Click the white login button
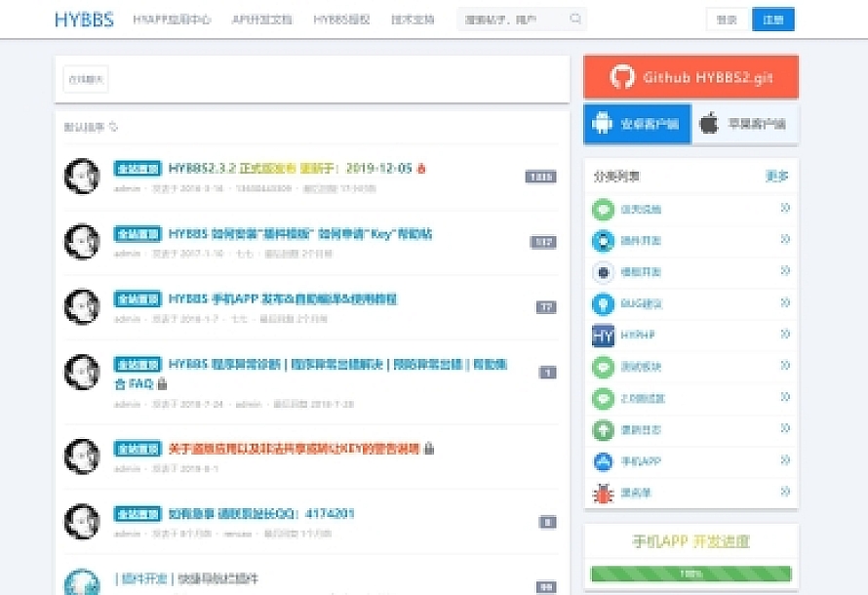The width and height of the screenshot is (868, 595). click(x=727, y=20)
